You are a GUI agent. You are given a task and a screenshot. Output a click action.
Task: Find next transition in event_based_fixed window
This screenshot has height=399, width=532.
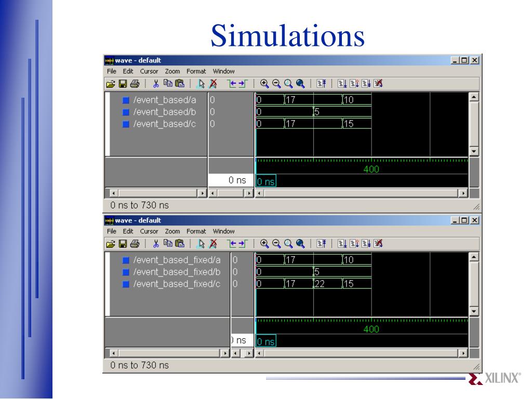(243, 244)
